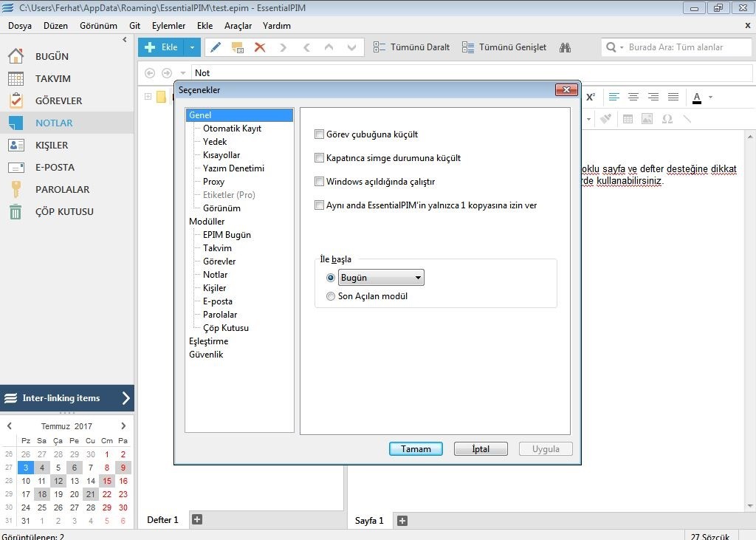756x540 pixels.
Task: Click the superscript icon in editor
Action: [591, 97]
